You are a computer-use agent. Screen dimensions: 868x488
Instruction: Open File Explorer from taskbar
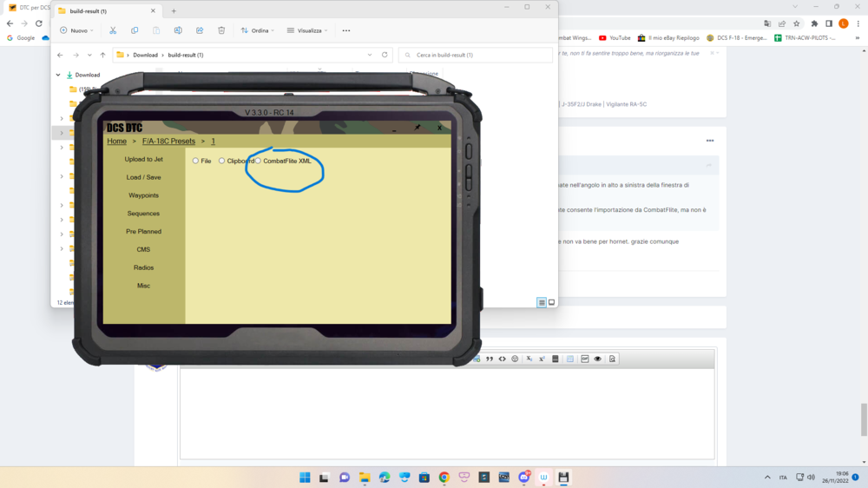tap(365, 478)
